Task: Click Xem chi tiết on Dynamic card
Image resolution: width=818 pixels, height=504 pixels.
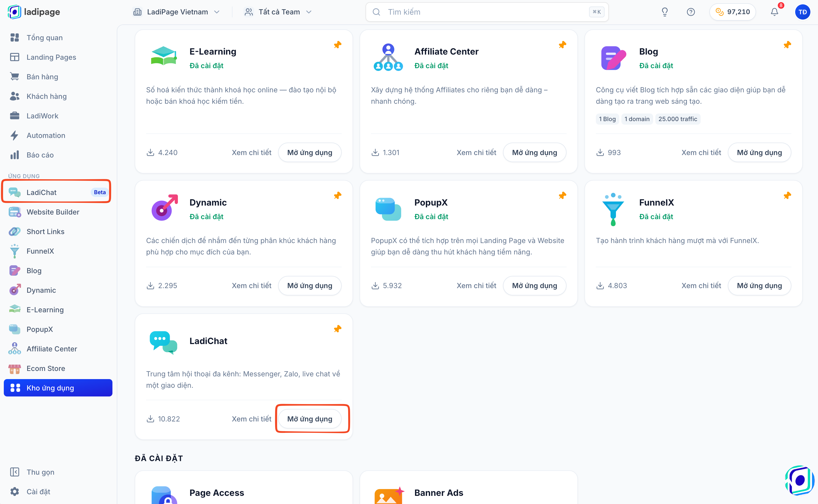Action: tap(251, 286)
